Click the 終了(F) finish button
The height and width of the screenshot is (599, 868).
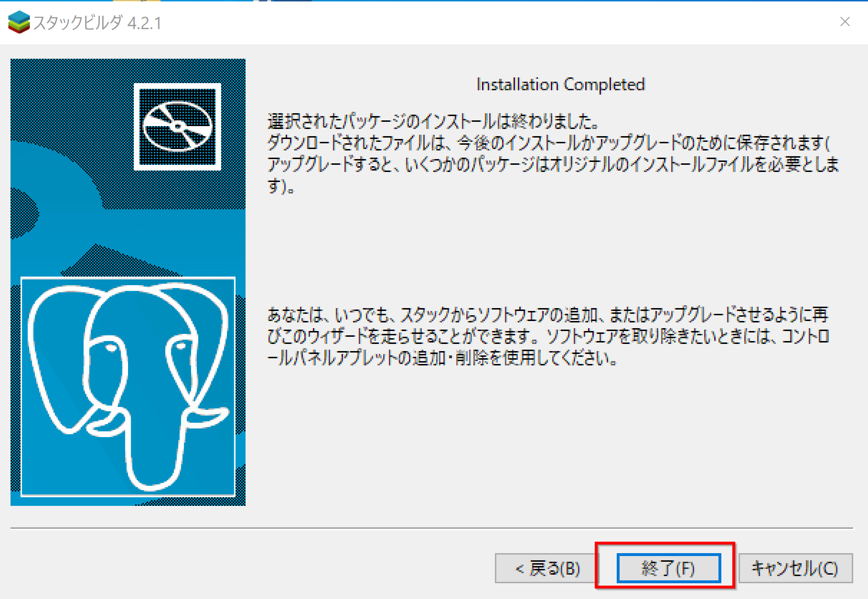tap(668, 568)
